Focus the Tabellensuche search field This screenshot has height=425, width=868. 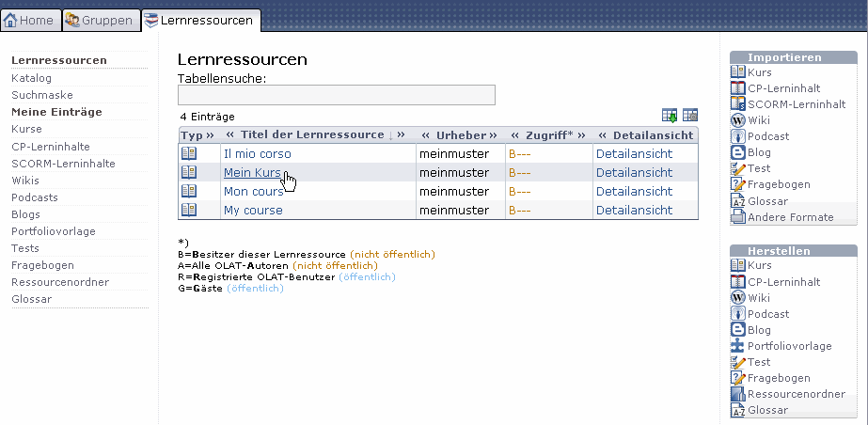(336, 95)
